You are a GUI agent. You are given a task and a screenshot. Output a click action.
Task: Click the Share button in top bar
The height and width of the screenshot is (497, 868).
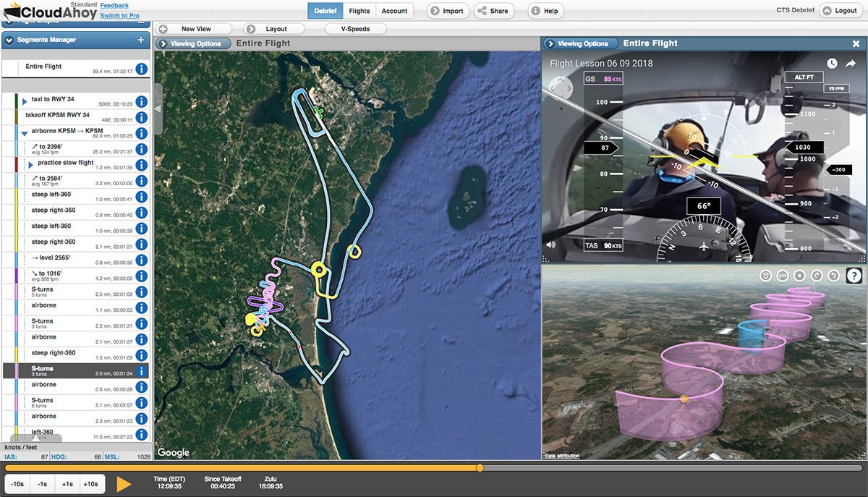[x=494, y=11]
